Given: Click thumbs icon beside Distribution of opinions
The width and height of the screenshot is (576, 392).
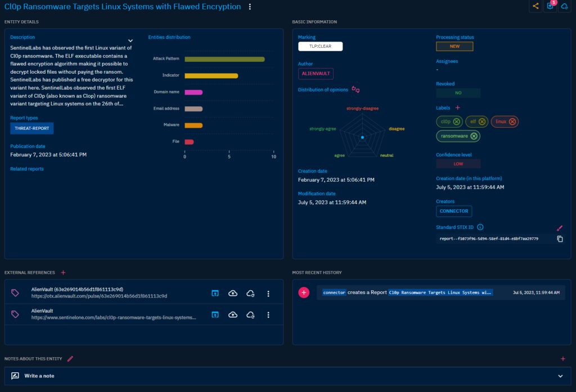Looking at the screenshot, I should 355,89.
